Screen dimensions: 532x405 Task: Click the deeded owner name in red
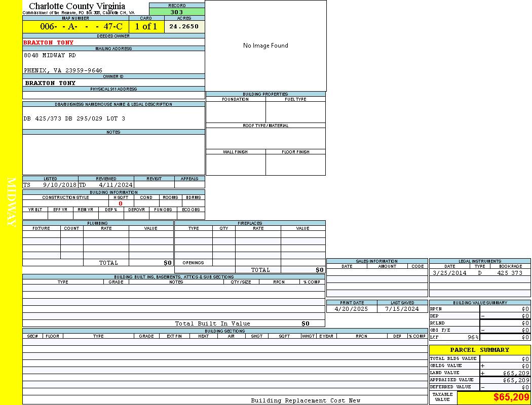click(x=49, y=43)
